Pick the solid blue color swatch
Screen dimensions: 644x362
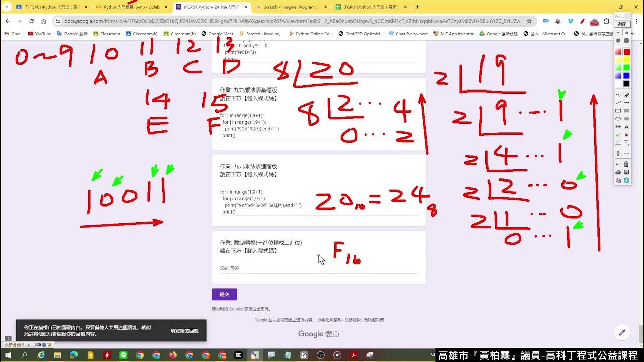(x=626, y=76)
